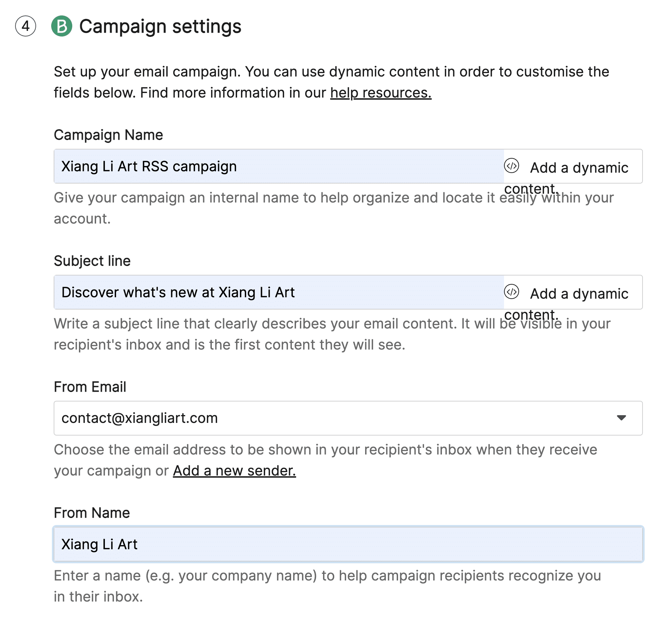Screen dimensions: 672x624
Task: Click the From Name label
Action: pyautogui.click(x=92, y=513)
